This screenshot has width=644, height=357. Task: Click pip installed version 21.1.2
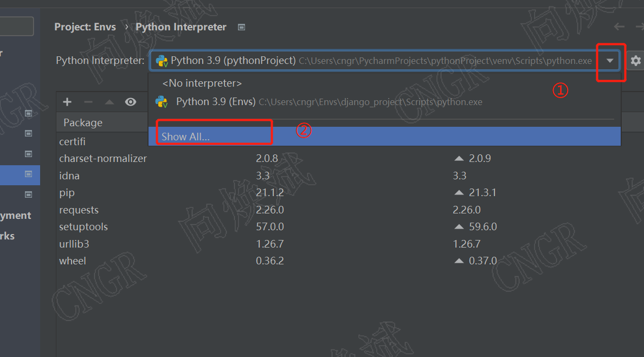[270, 192]
